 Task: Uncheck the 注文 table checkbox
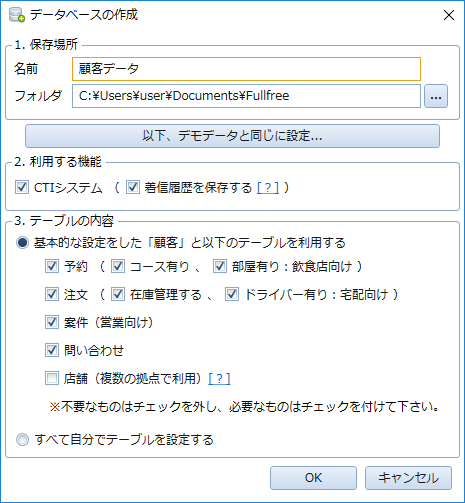click(x=52, y=294)
